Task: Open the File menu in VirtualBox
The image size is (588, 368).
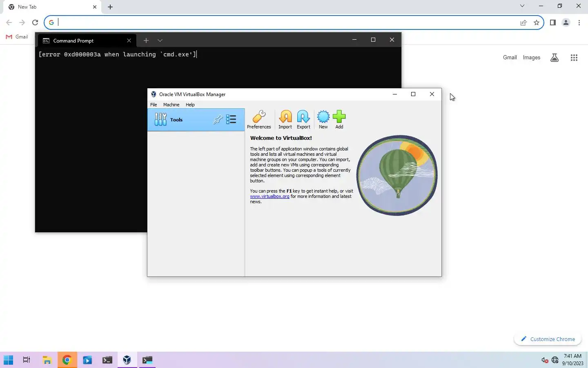Action: pos(154,105)
